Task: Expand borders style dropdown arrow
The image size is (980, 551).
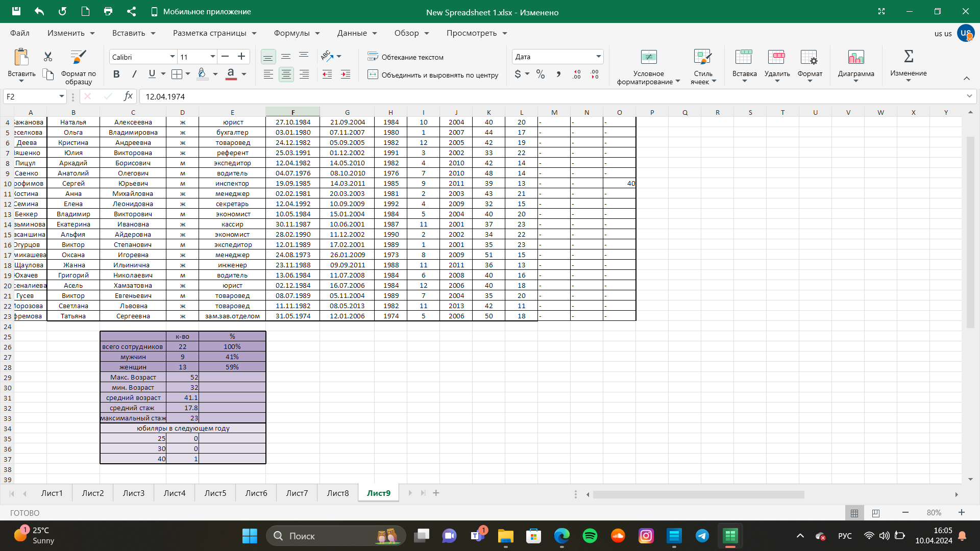Action: (188, 74)
